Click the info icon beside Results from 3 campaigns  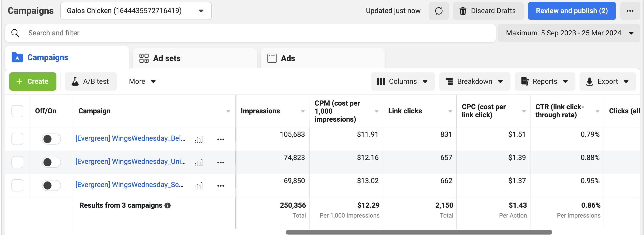[167, 205]
